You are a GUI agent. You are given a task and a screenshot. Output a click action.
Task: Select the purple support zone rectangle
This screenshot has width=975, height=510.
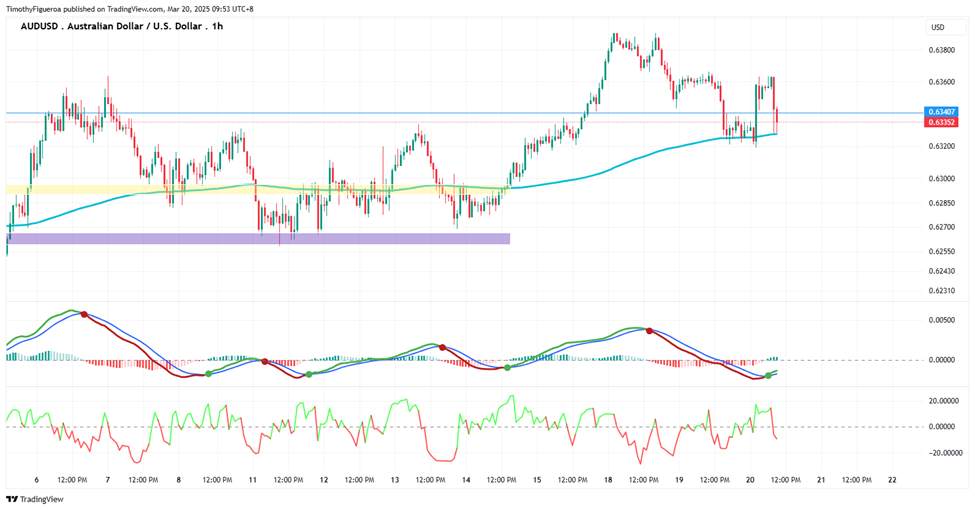click(258, 238)
